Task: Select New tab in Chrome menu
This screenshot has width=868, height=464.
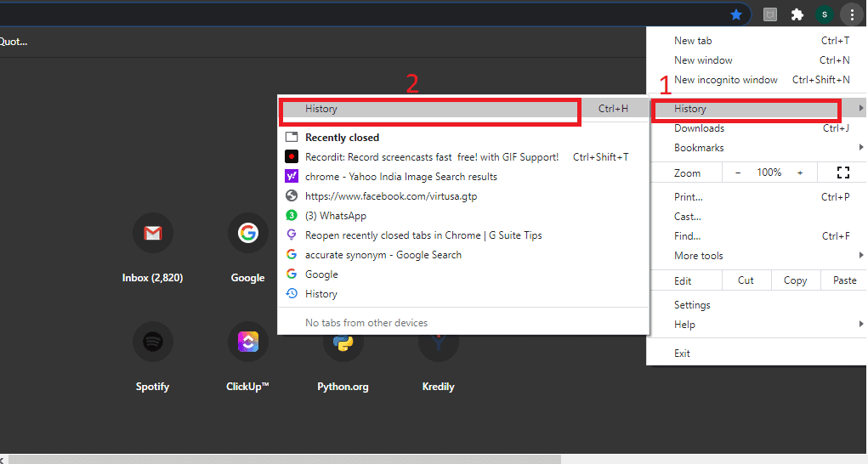Action: click(756, 41)
